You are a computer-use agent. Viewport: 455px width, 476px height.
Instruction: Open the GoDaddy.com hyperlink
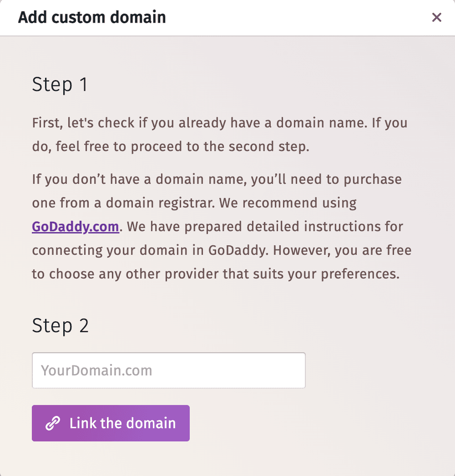(x=76, y=227)
